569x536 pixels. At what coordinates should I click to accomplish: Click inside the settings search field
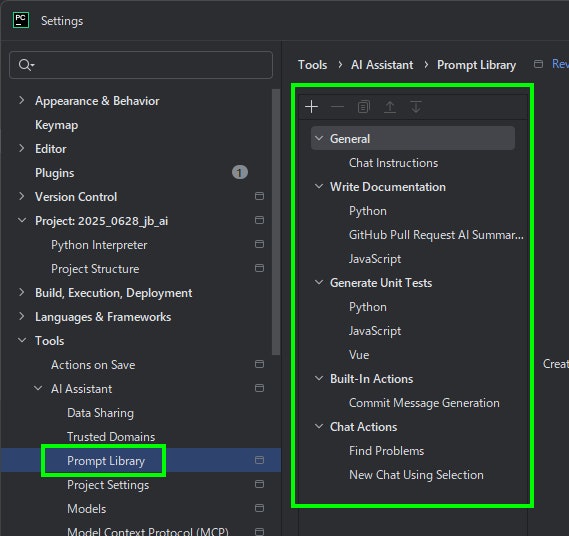(x=141, y=65)
